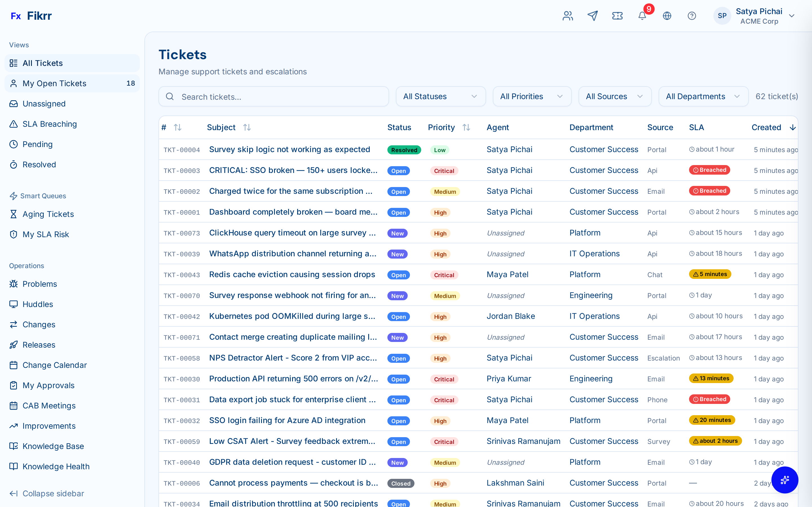Open the All Statuses dropdown
This screenshot has width=812, height=507.
(440, 96)
